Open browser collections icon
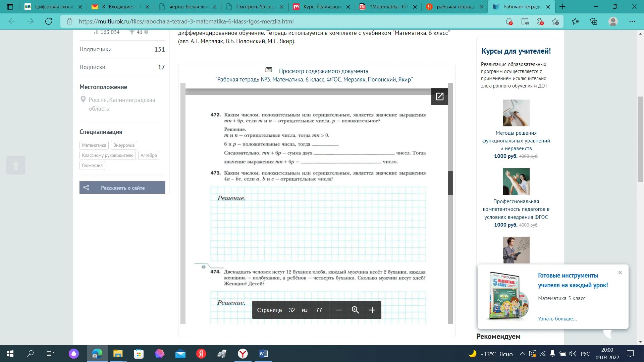Viewport: 644px width, 362px height. coord(594,21)
